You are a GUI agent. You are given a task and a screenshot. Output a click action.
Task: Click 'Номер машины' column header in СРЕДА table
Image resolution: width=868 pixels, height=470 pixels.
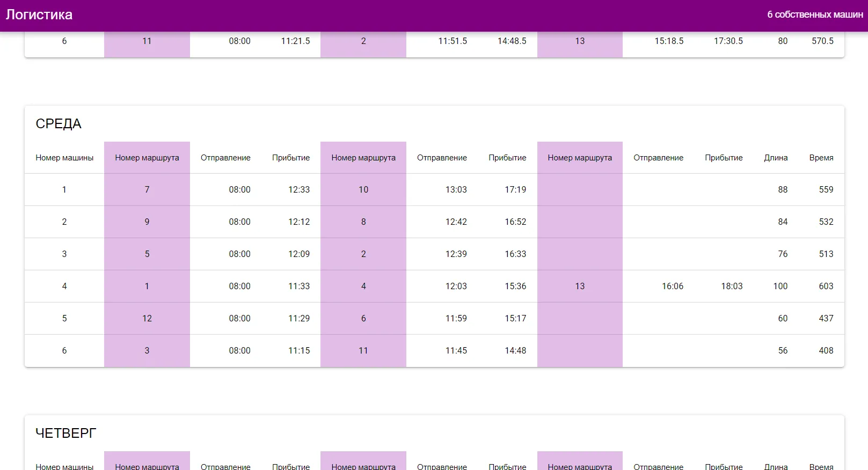(x=64, y=158)
